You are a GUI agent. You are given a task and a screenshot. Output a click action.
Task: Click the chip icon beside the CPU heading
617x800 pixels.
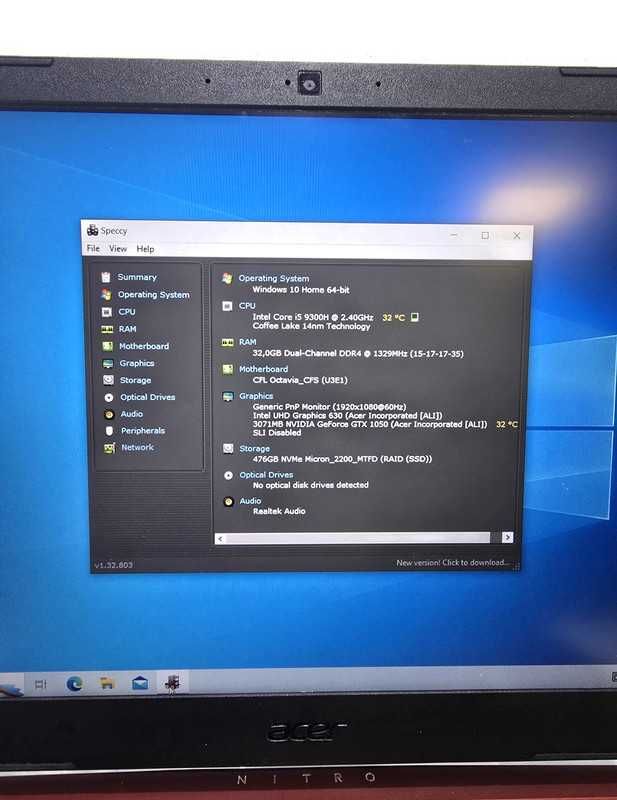point(227,306)
